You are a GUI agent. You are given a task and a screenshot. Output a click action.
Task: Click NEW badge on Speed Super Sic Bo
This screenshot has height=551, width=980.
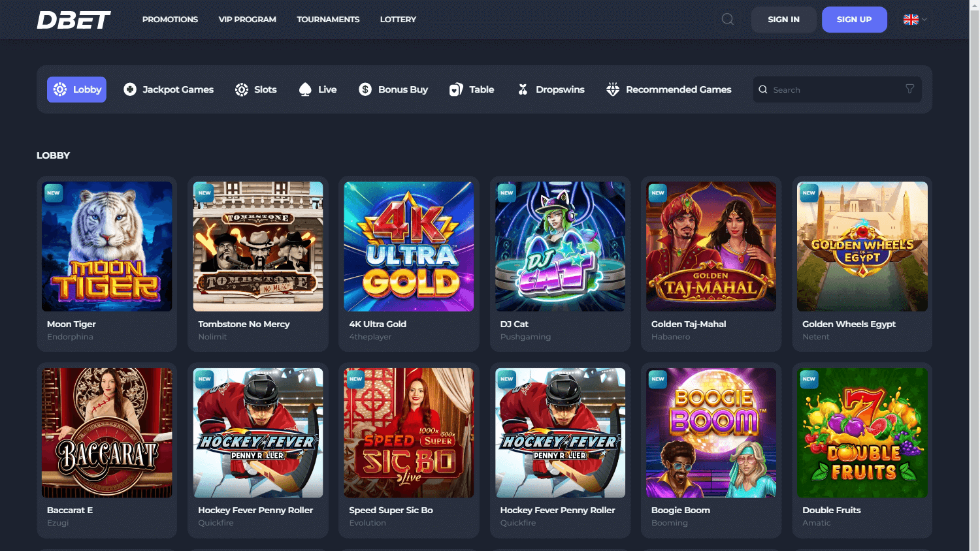pyautogui.click(x=356, y=379)
